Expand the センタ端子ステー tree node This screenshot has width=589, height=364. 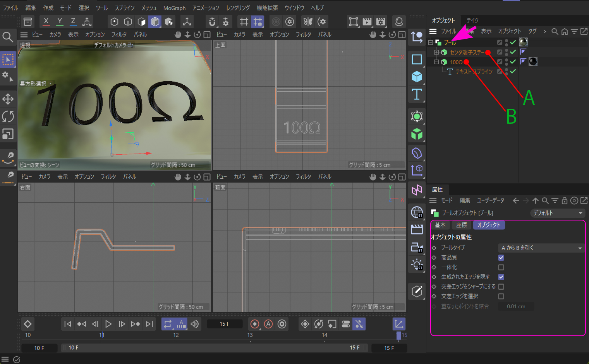(x=436, y=52)
